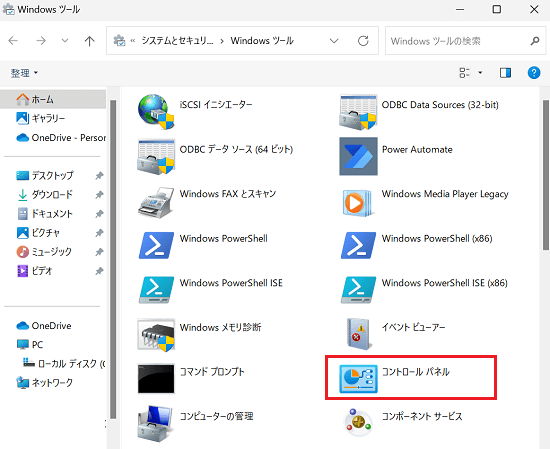Click the search magnifier icon
This screenshot has width=550, height=449.
point(535,41)
